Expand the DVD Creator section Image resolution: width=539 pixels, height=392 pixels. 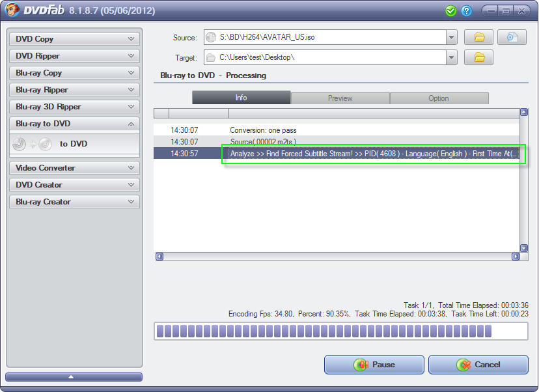tap(74, 185)
